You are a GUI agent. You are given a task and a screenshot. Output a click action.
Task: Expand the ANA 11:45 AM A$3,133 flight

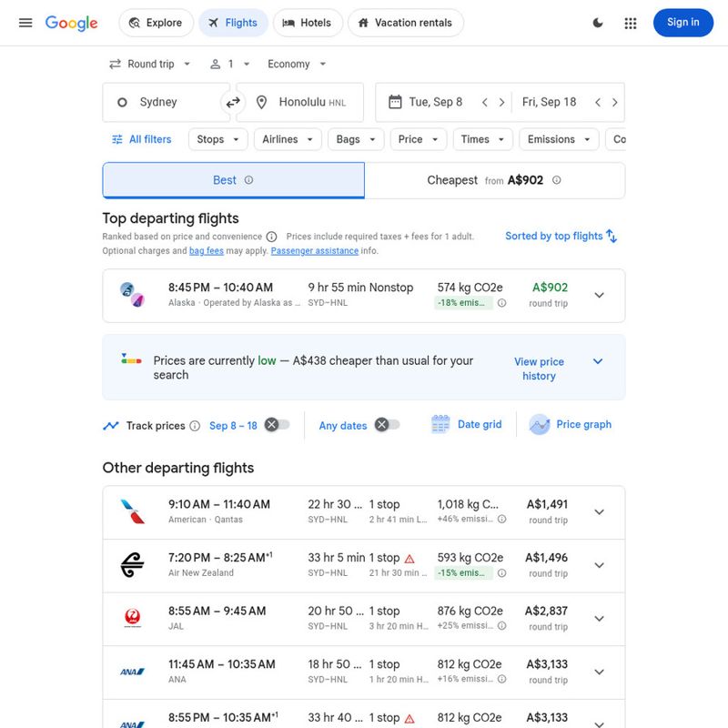pos(599,672)
